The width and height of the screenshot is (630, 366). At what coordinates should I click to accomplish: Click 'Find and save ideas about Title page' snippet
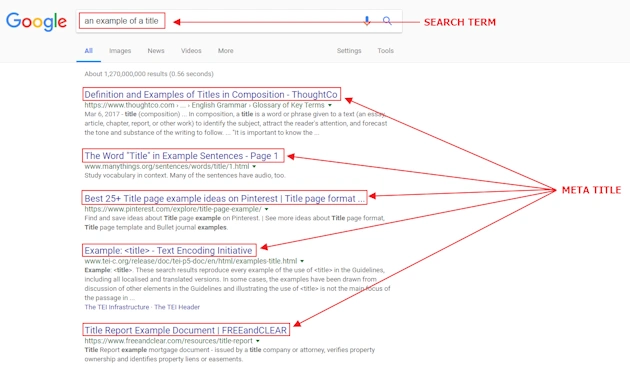click(x=235, y=223)
